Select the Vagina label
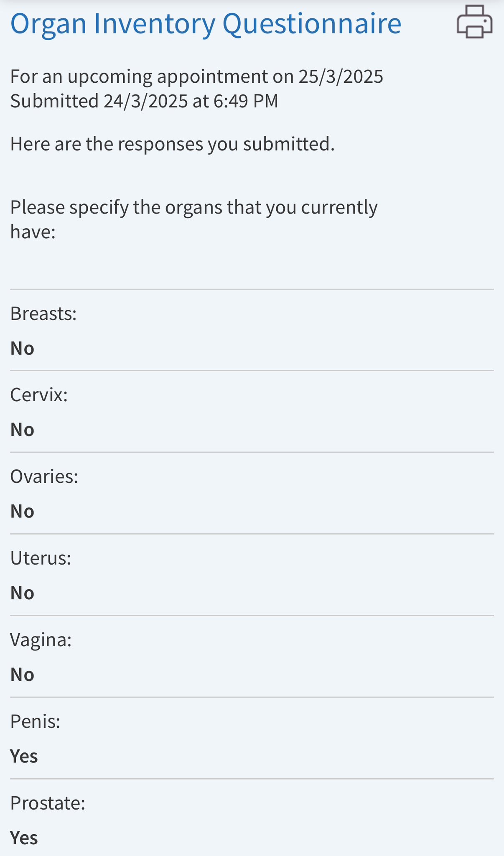This screenshot has height=856, width=504. [x=41, y=639]
